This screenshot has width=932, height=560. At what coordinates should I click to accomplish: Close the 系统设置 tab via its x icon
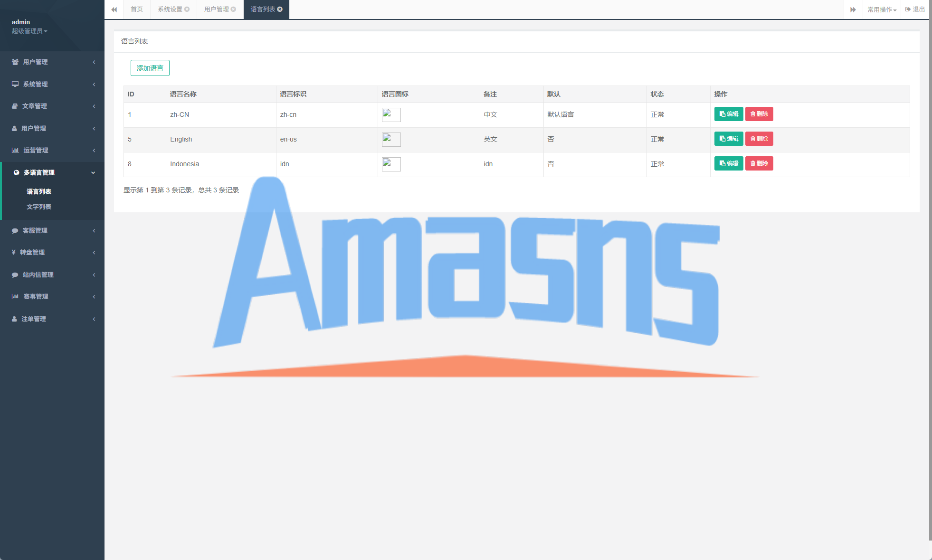[187, 9]
